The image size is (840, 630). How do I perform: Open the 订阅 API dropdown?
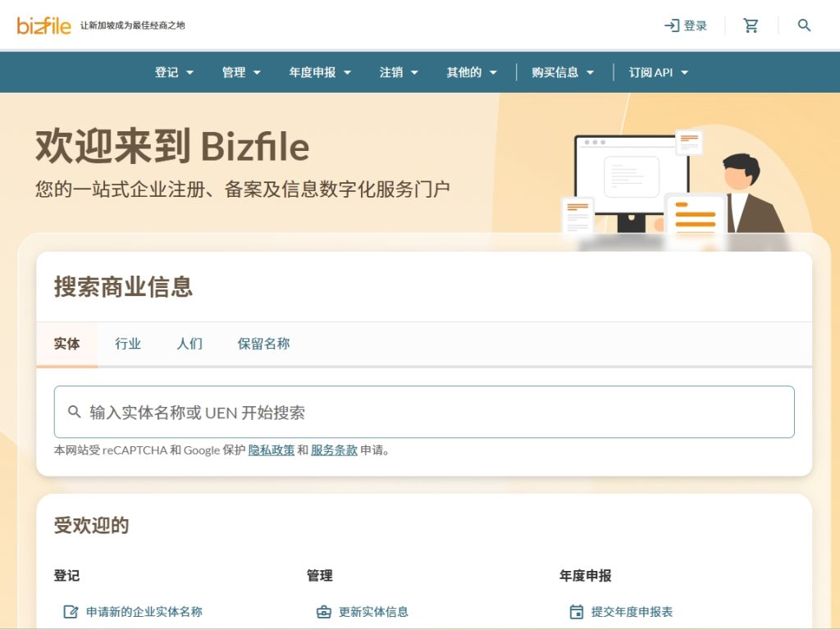(x=655, y=72)
